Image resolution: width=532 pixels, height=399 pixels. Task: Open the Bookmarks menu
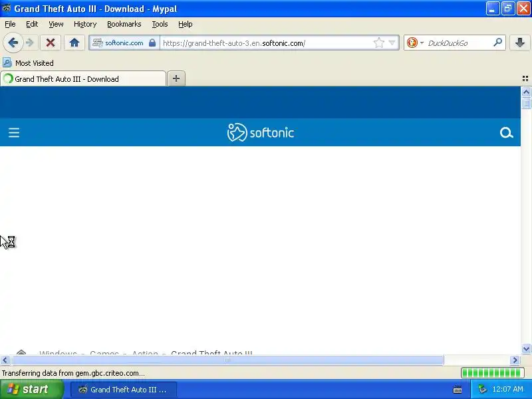[x=124, y=24]
